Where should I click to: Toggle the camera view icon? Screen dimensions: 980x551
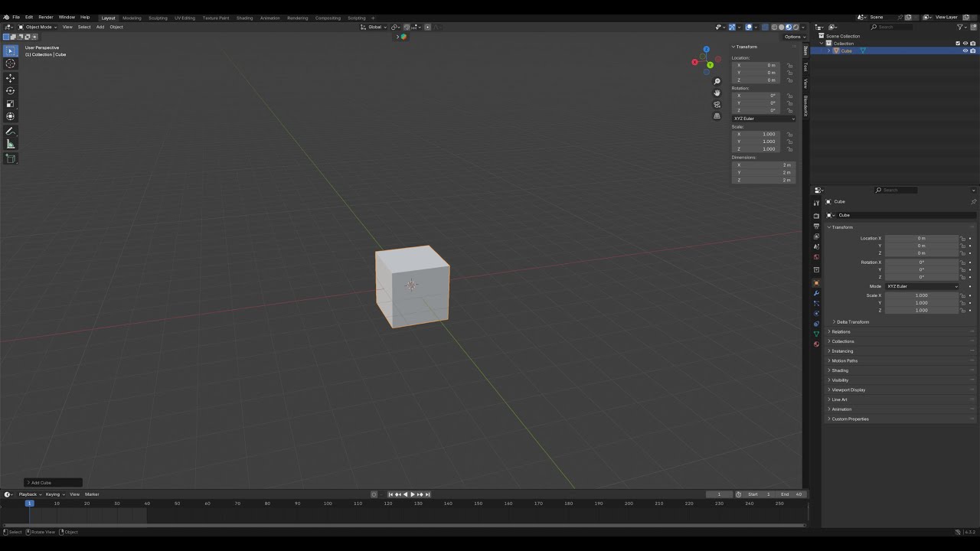(x=717, y=104)
